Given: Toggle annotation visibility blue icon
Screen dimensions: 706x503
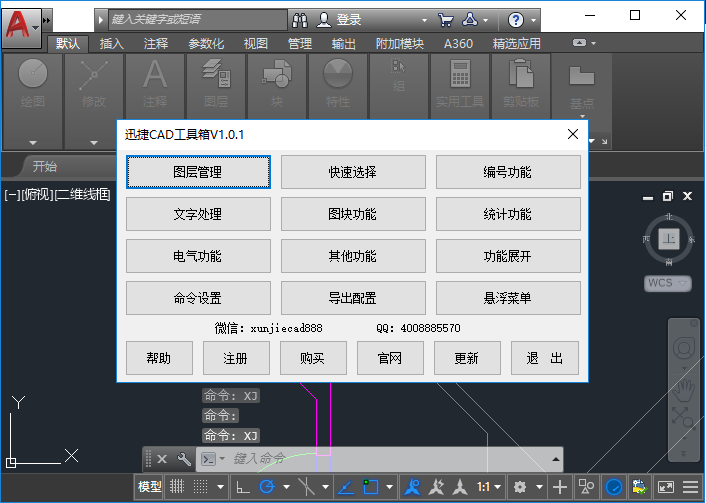Looking at the screenshot, I should tap(412, 487).
